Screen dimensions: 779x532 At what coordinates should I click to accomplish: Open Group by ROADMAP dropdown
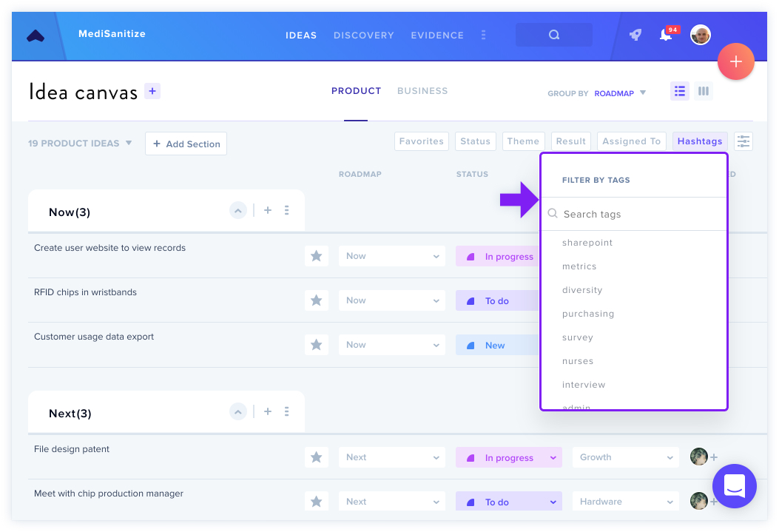coord(620,93)
